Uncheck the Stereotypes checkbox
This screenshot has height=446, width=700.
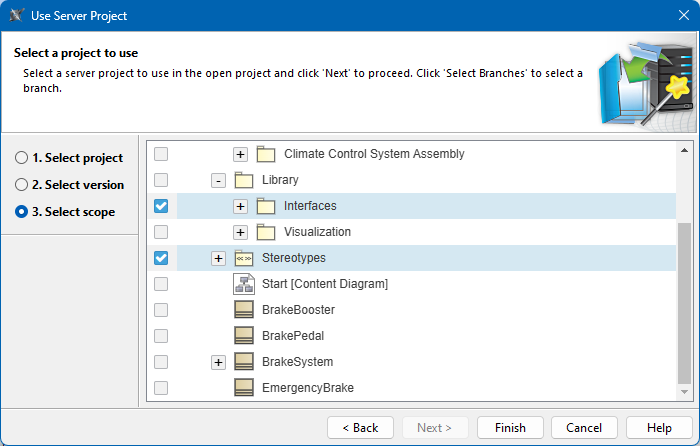pyautogui.click(x=161, y=258)
